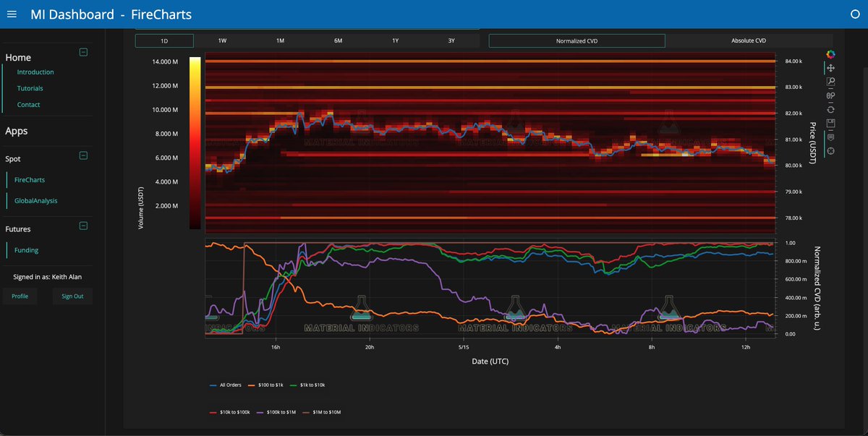868x436 pixels.
Task: Click the Price (USDT) axis label
Action: click(x=812, y=143)
